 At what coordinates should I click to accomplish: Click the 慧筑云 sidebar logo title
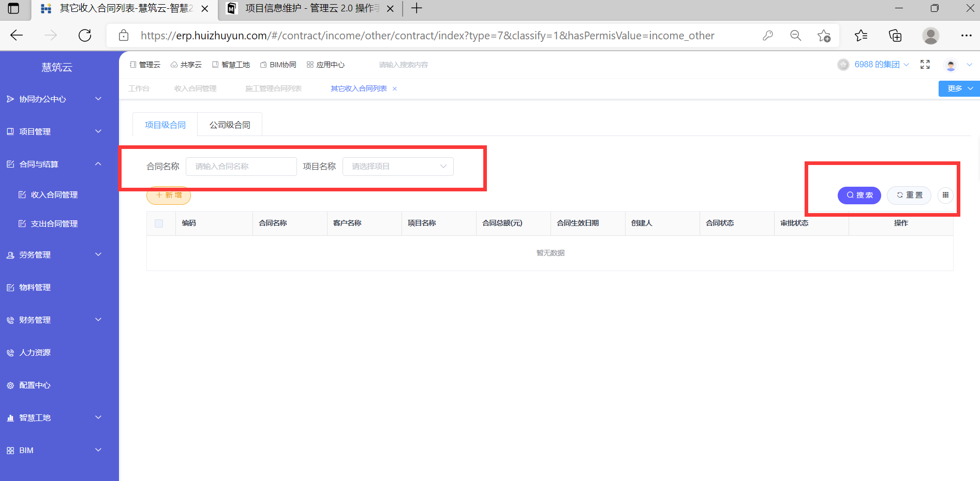[57, 67]
